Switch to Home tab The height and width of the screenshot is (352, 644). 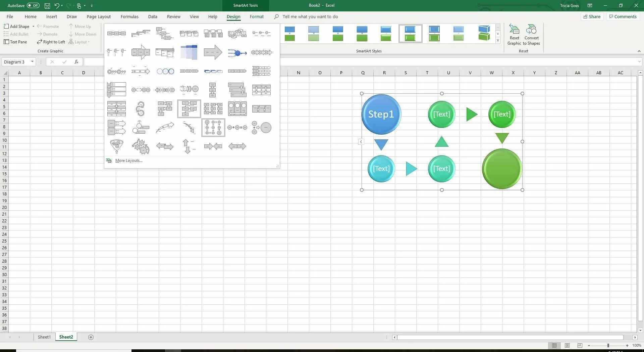coord(31,16)
